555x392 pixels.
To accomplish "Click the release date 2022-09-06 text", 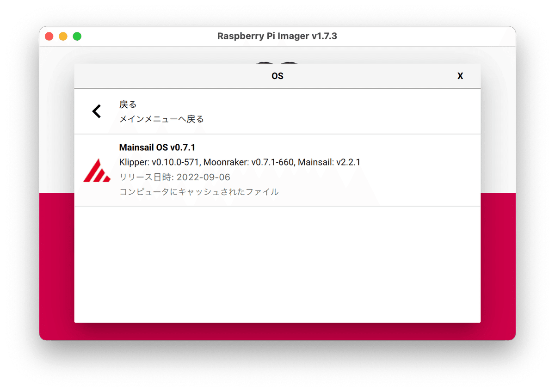I will [x=175, y=177].
